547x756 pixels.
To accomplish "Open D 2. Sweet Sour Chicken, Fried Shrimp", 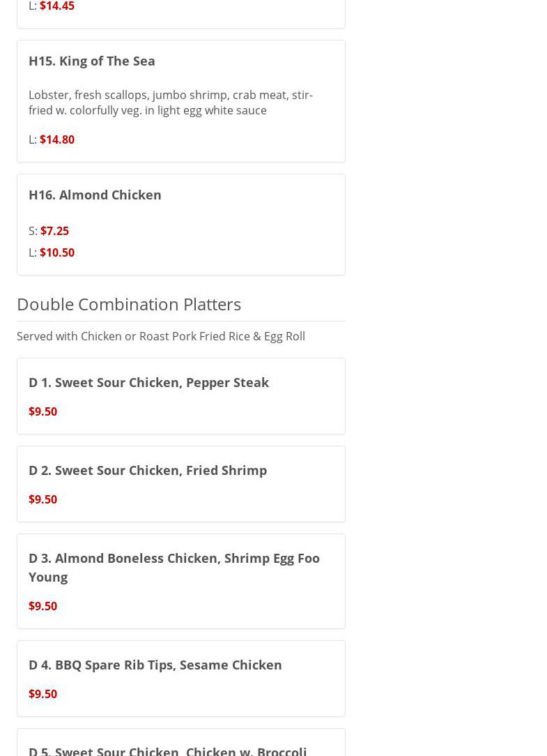I will pyautogui.click(x=148, y=470).
